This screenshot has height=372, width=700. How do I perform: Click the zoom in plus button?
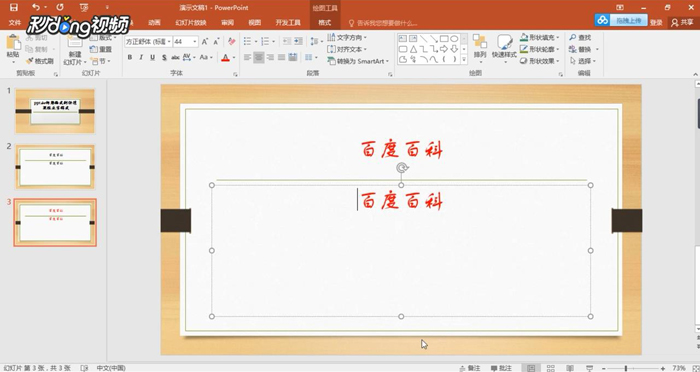click(662, 368)
